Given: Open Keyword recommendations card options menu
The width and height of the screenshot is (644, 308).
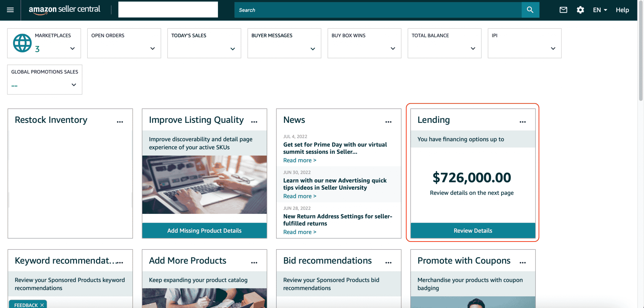Looking at the screenshot, I should pos(120,262).
